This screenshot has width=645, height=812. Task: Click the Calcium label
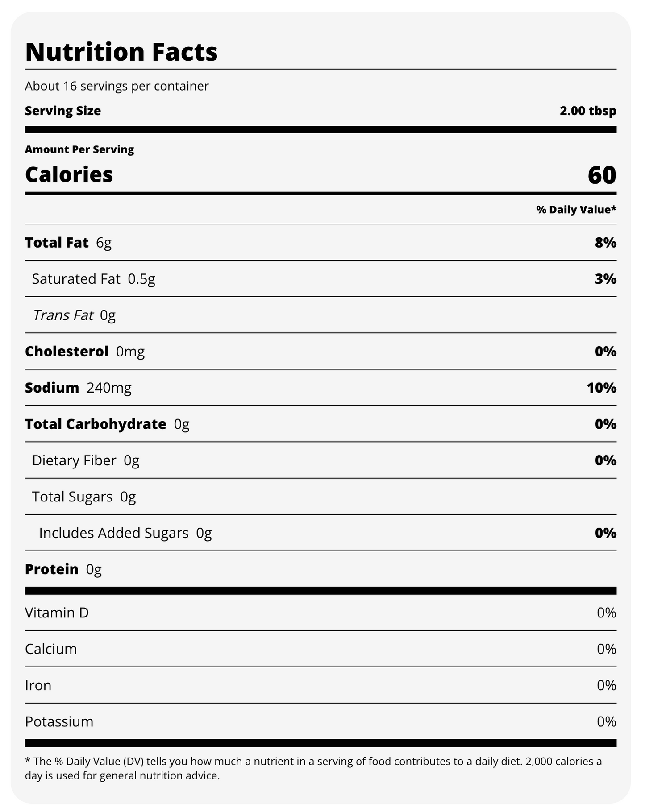51,649
